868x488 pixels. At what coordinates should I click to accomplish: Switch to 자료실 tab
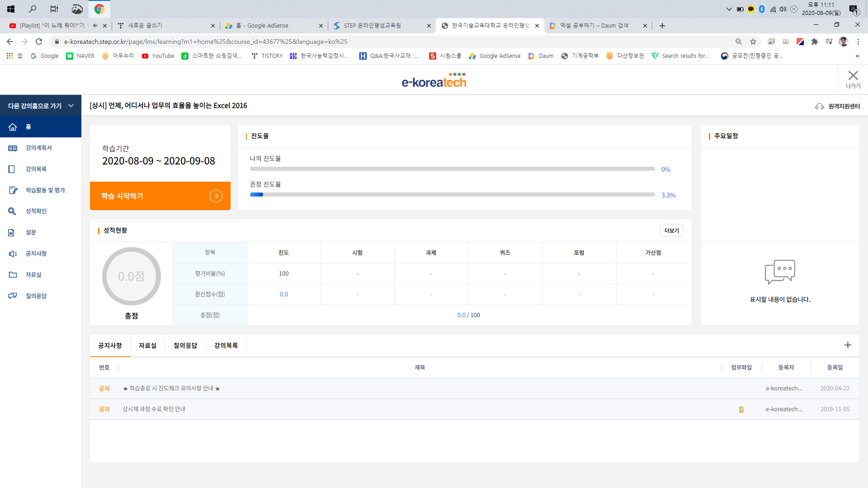[x=147, y=346]
